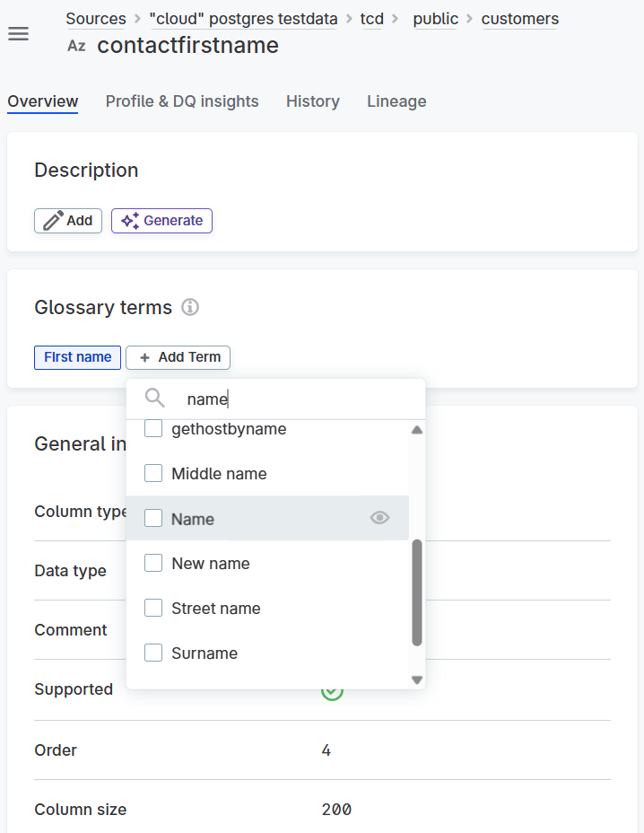The height and width of the screenshot is (833, 644).
Task: Click the dropdown's downward scroll arrow
Action: (x=416, y=680)
